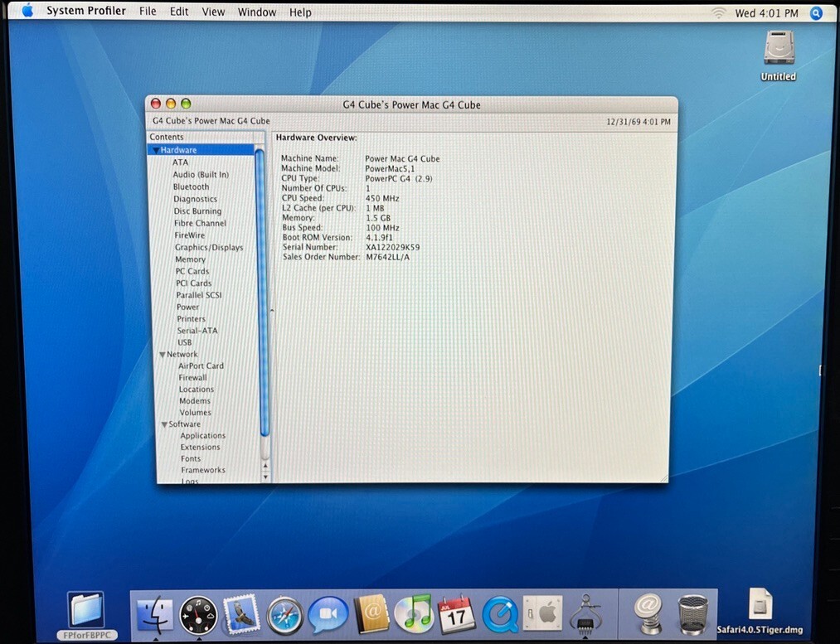Viewport: 840px width, 644px height.
Task: Select PCI Cards in the sidebar
Action: (194, 283)
